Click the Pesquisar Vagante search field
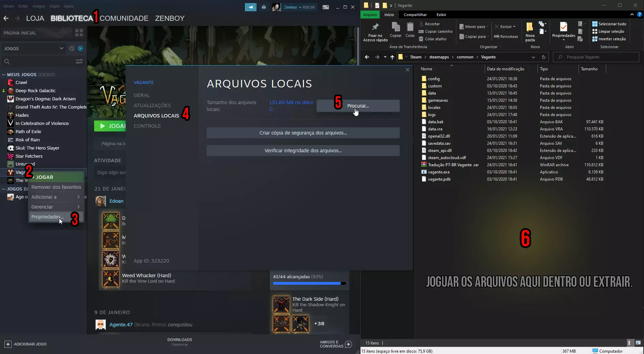 [596, 57]
